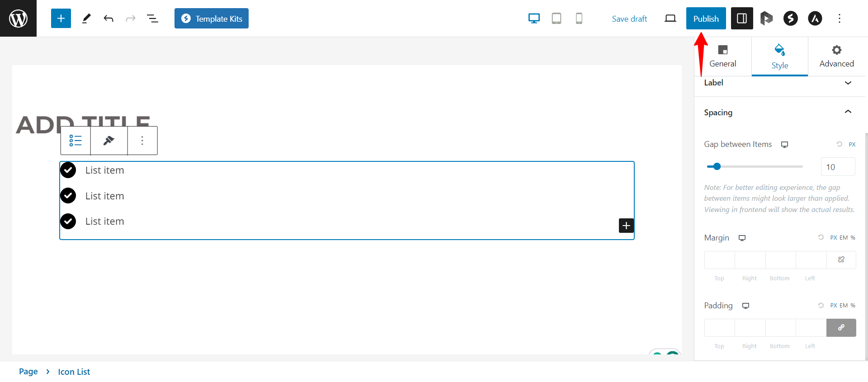Screen dimensions: 868x382
Task: Toggle the Settings sidebar panel button
Action: pyautogui.click(x=742, y=19)
